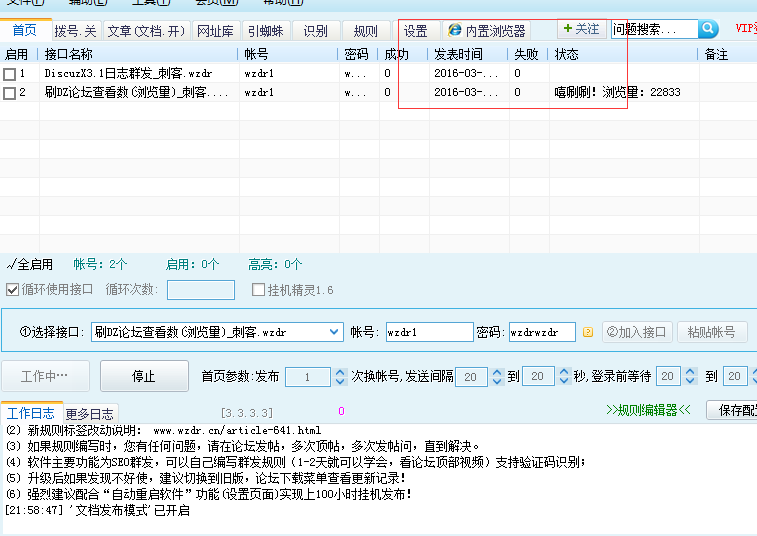Open the built-in browser IE icon
Image resolution: width=757 pixels, height=536 pixels.
pos(454,30)
